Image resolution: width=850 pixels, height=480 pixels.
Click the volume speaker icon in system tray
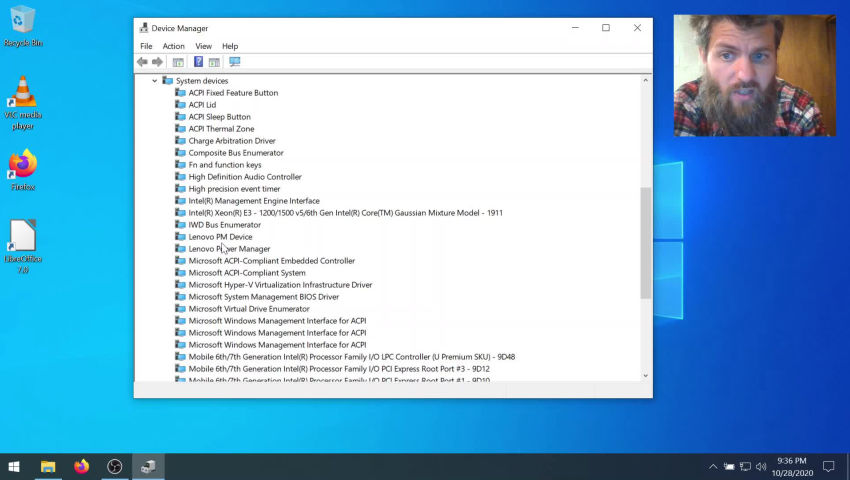click(x=761, y=467)
